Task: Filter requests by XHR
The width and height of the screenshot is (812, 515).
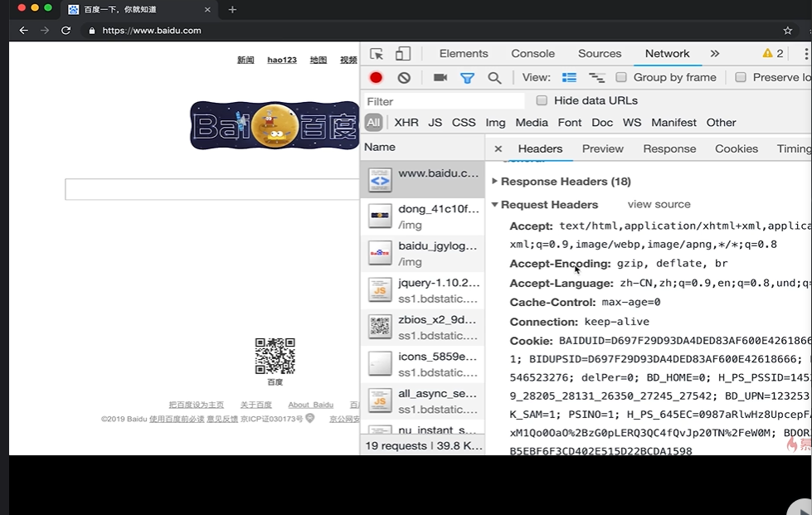Action: click(406, 123)
